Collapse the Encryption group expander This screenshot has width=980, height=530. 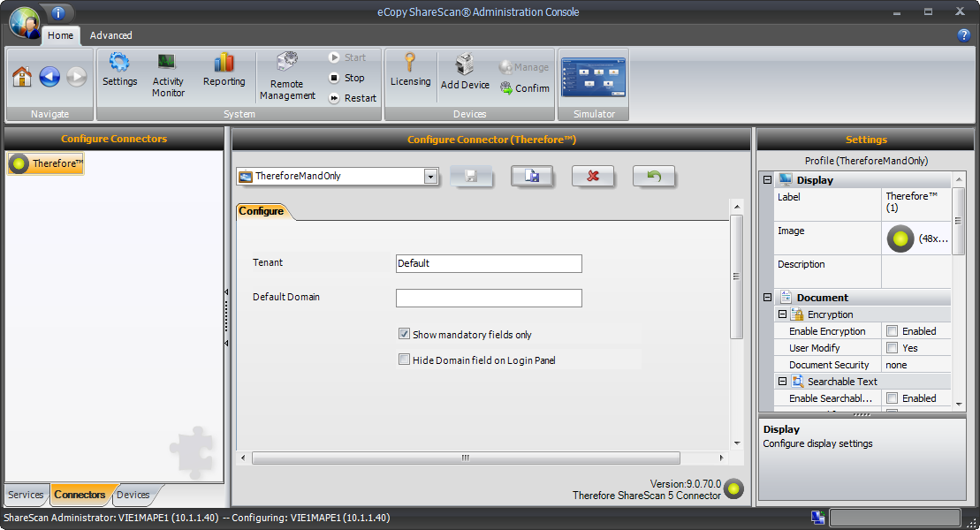click(x=782, y=314)
